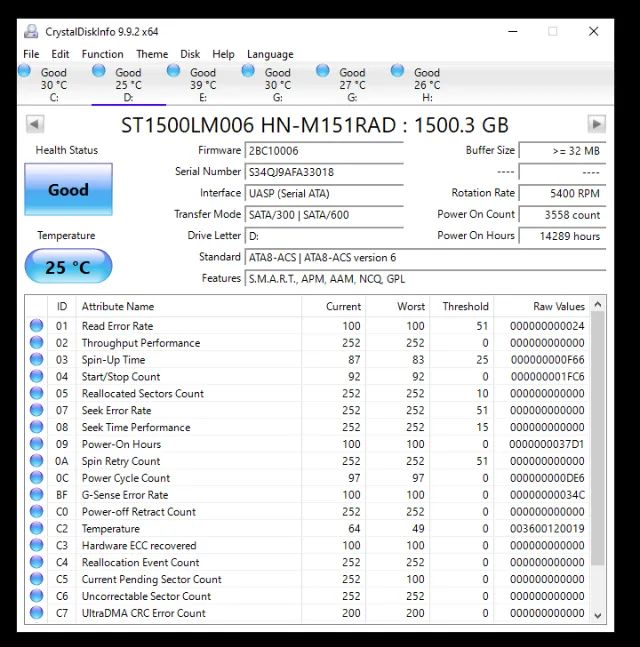Click the Good health status button
Screen dimensions: 640x647
(x=68, y=189)
